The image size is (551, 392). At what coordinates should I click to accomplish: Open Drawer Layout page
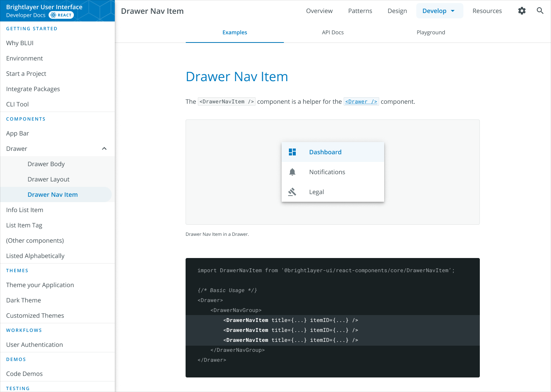click(x=57, y=179)
